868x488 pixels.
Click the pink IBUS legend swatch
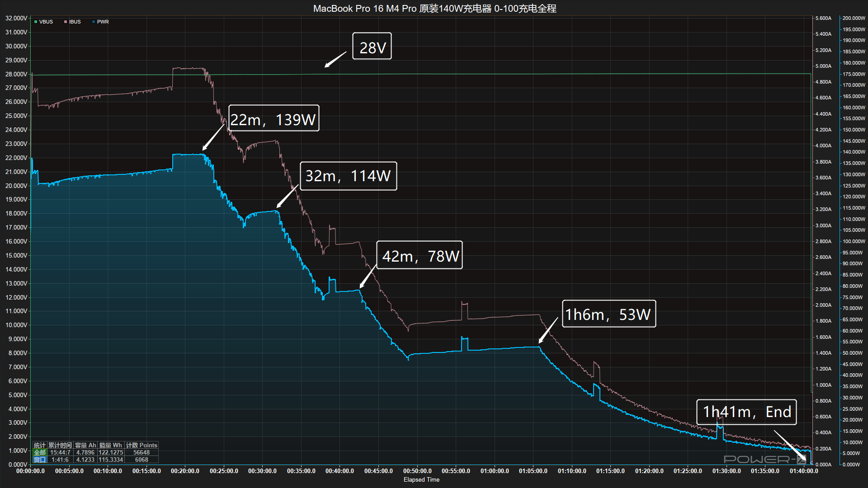coord(66,22)
